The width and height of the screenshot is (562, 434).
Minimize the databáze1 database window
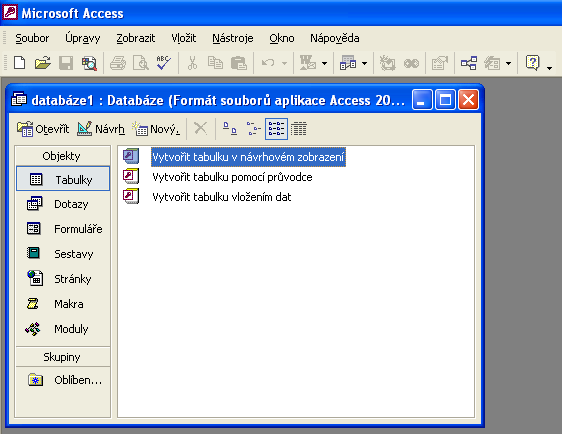point(422,99)
